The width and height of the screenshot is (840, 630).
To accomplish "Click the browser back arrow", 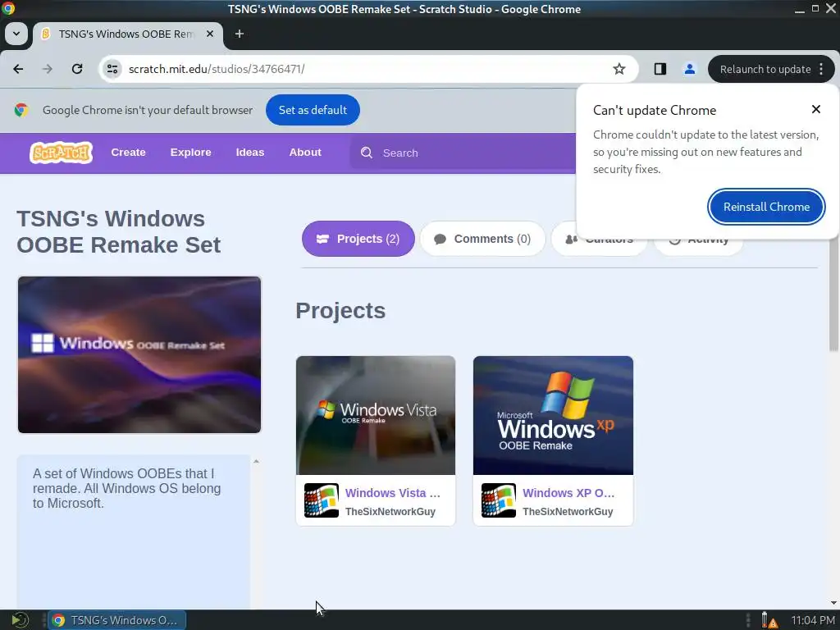I will tap(18, 69).
